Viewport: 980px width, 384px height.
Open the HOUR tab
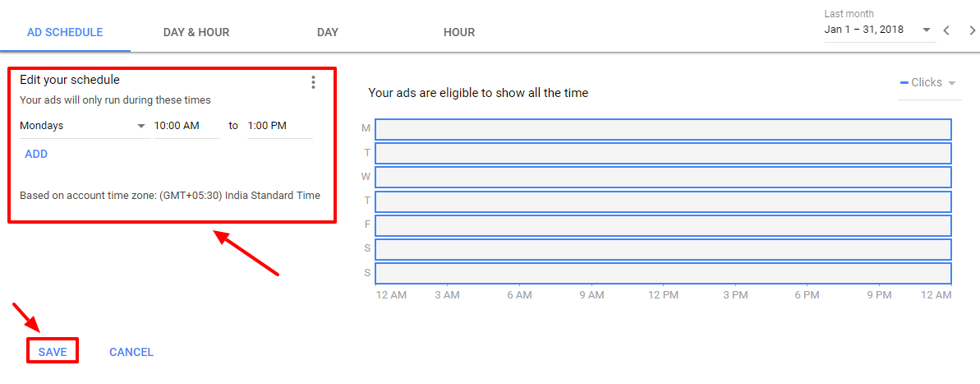click(458, 32)
